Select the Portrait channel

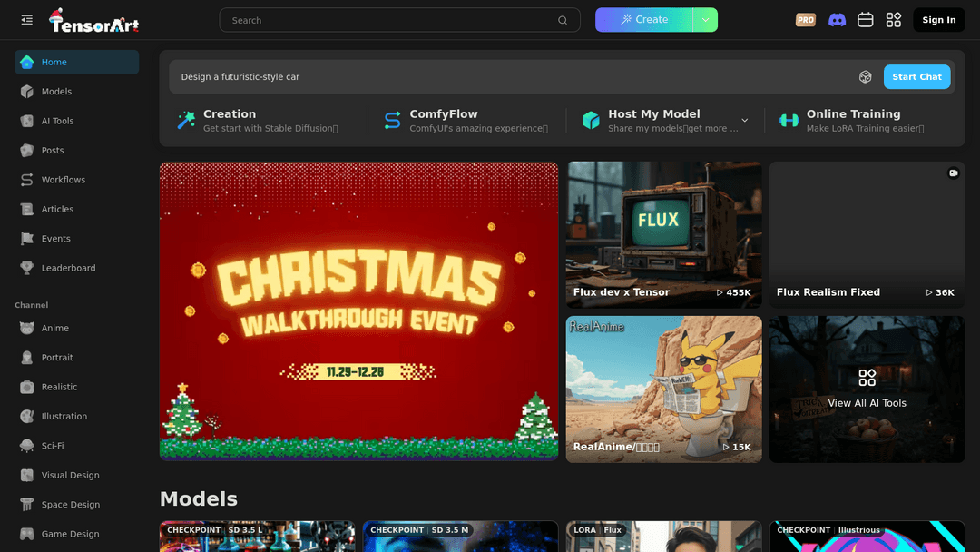pos(77,358)
